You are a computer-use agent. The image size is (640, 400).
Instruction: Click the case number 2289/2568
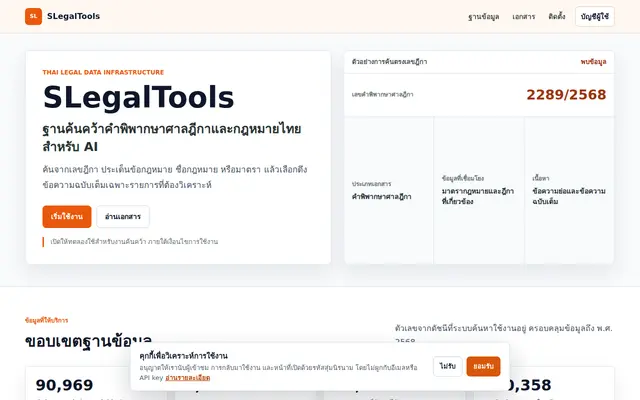point(566,95)
